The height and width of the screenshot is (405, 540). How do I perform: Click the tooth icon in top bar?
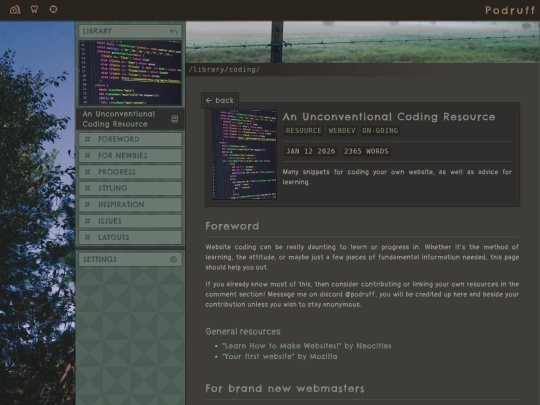point(34,9)
